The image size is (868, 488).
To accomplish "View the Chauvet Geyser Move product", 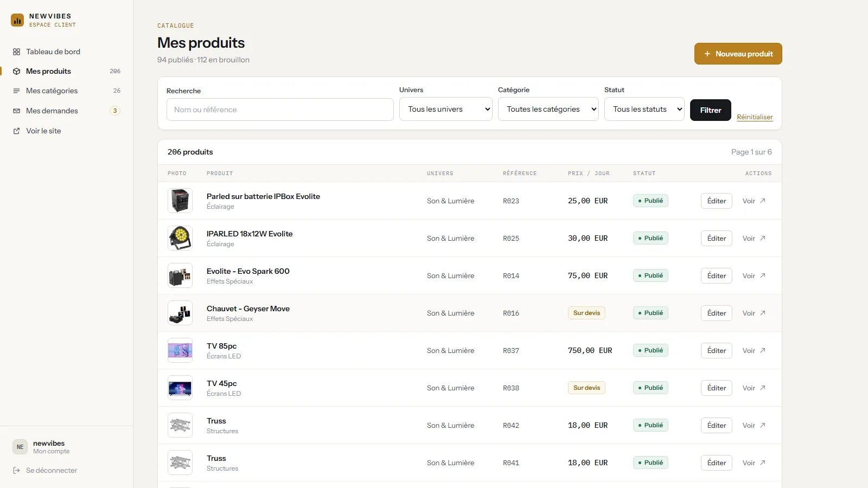I will [x=754, y=313].
